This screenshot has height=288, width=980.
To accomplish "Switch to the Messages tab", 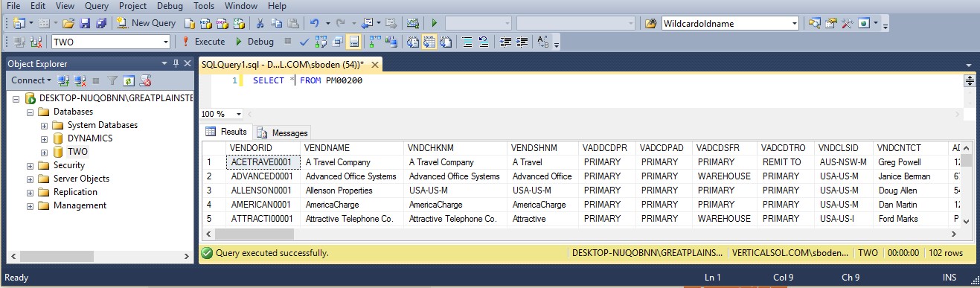I will tap(283, 132).
